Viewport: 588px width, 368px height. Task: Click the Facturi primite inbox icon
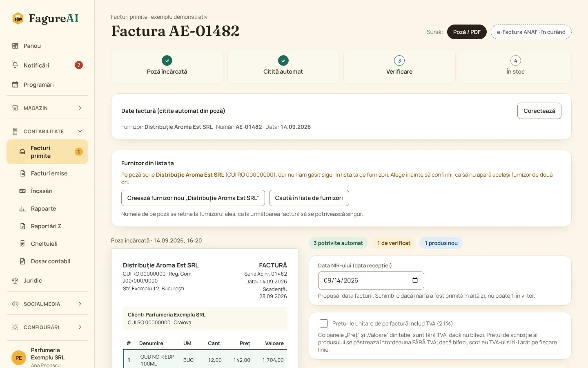pos(22,152)
